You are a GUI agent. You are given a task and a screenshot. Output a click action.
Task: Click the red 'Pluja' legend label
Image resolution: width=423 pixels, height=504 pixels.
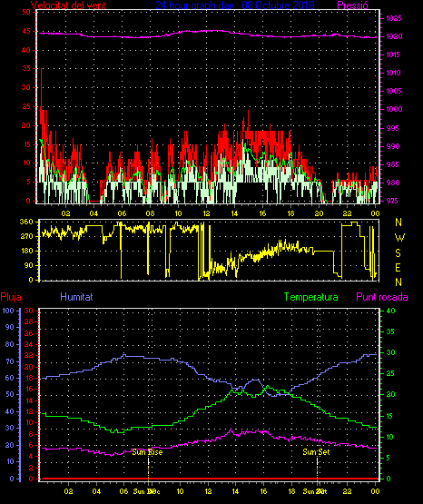coord(11,297)
